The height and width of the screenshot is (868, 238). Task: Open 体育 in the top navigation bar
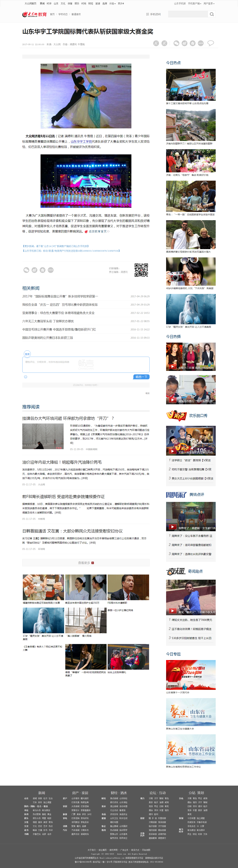pos(70,3)
